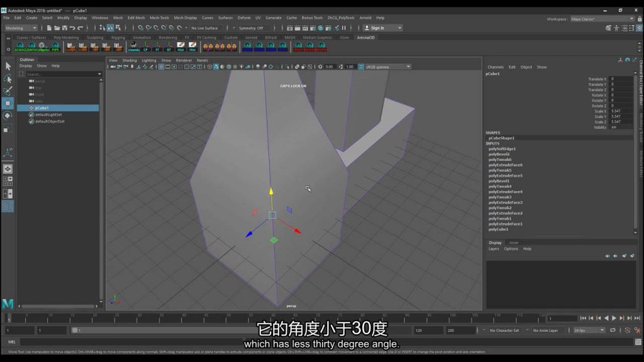The width and height of the screenshot is (644, 362).
Task: Click the CP shelf icon
Action: (145, 47)
